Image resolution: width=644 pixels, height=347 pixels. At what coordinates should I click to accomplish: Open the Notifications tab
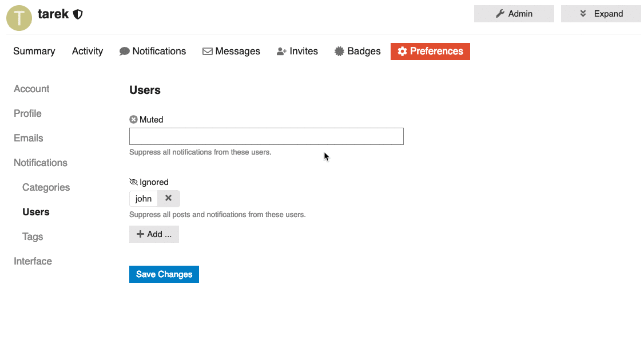[153, 51]
